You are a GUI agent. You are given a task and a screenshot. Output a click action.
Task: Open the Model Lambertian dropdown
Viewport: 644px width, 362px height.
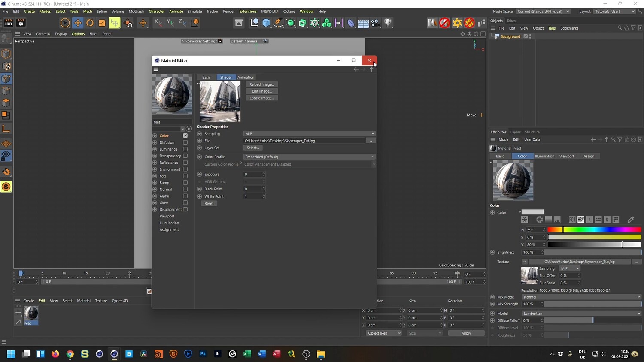click(582, 314)
